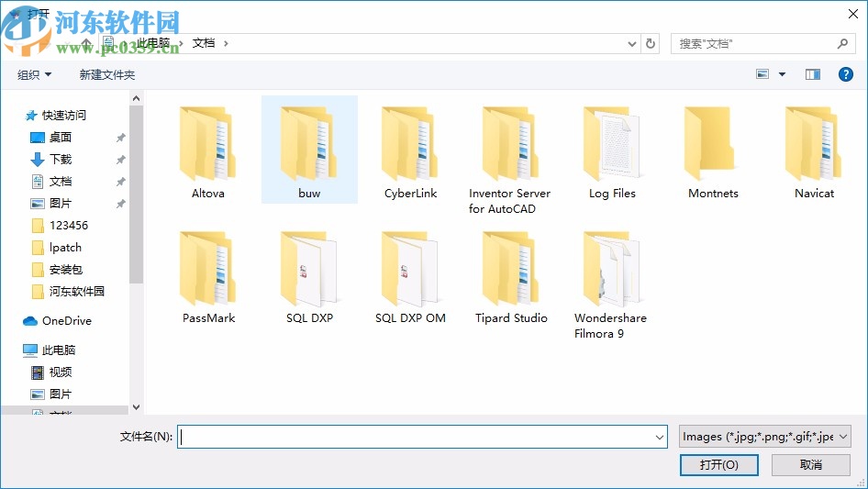Select the Altova folder icon
Viewport: 868px width, 489px height.
click(207, 144)
